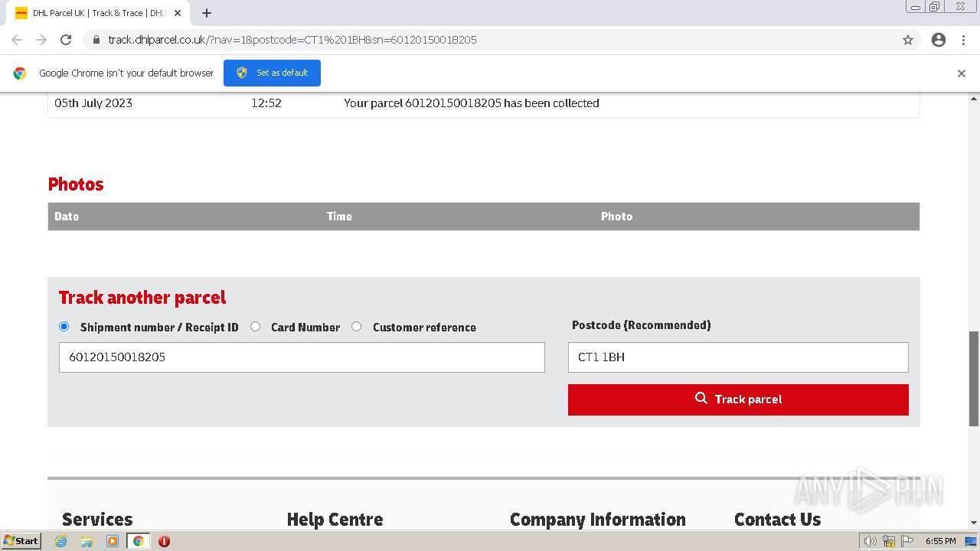Image resolution: width=980 pixels, height=551 pixels.
Task: Open Chrome's three-dot menu
Action: pyautogui.click(x=963, y=40)
